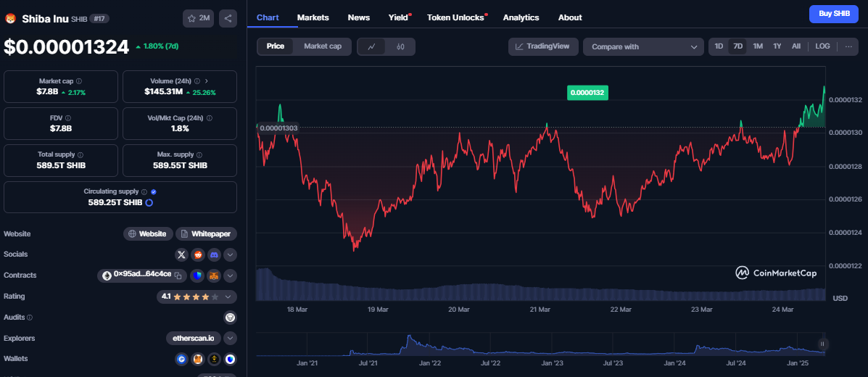The height and width of the screenshot is (377, 868).
Task: Click the 0.0000132 green price label
Action: [x=587, y=93]
